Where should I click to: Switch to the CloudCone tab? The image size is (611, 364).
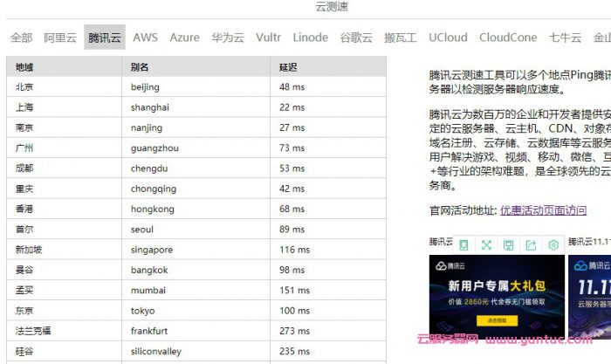[508, 38]
